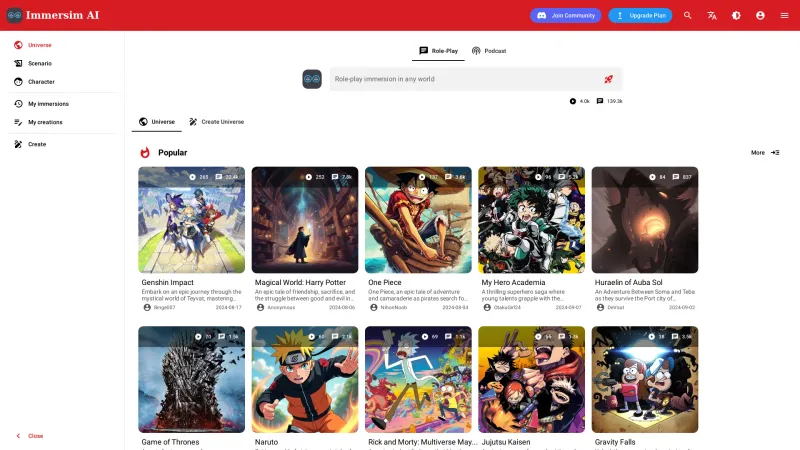Open the Harry Potter thumbnail
The height and width of the screenshot is (450, 800).
click(x=305, y=220)
